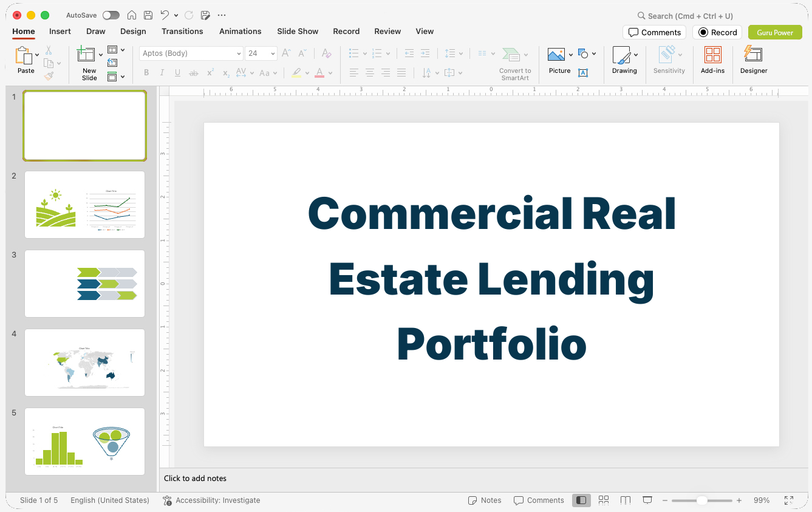This screenshot has height=512, width=812.
Task: Click the Text Box icon
Action: 583,73
